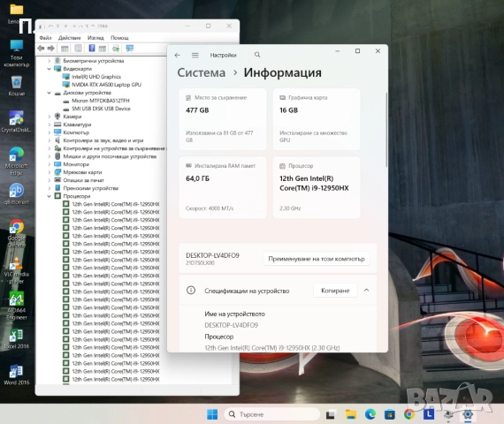Select the Microsoft Edge desktop shortcut

pyautogui.click(x=17, y=162)
